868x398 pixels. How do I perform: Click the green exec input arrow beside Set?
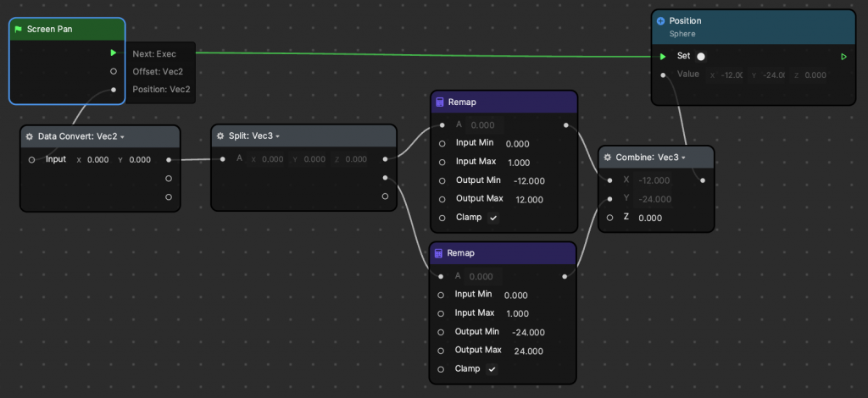[x=663, y=57]
